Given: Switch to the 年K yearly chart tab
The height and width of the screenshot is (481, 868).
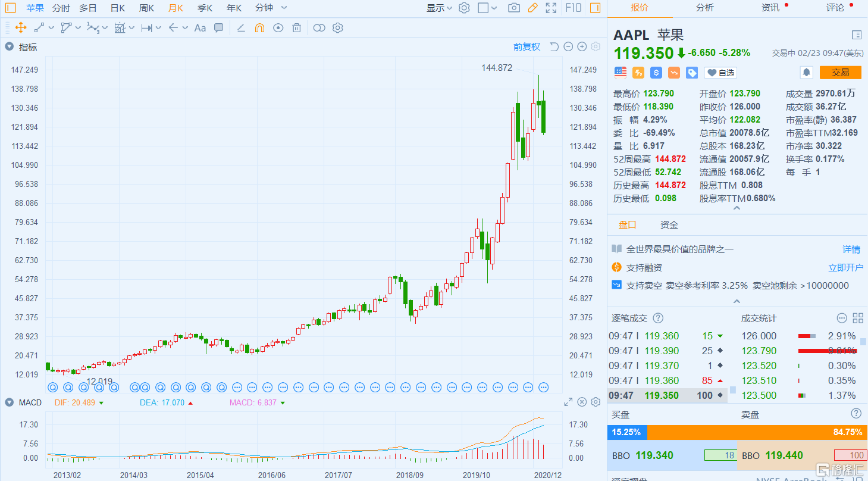Looking at the screenshot, I should click(234, 8).
